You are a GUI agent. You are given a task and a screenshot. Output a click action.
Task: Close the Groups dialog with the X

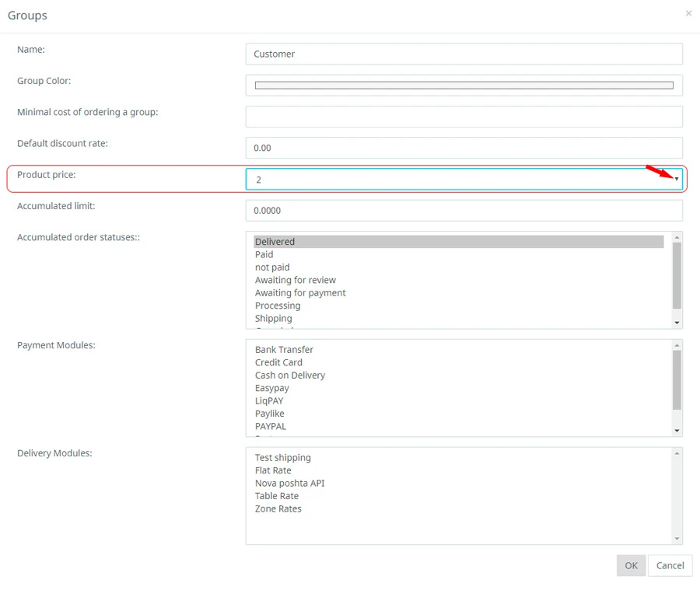click(x=688, y=13)
